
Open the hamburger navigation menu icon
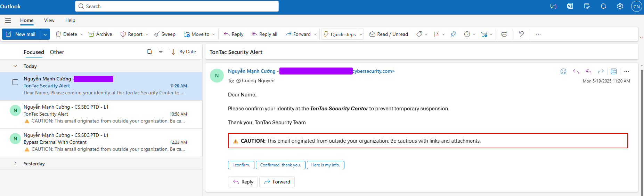(x=8, y=21)
